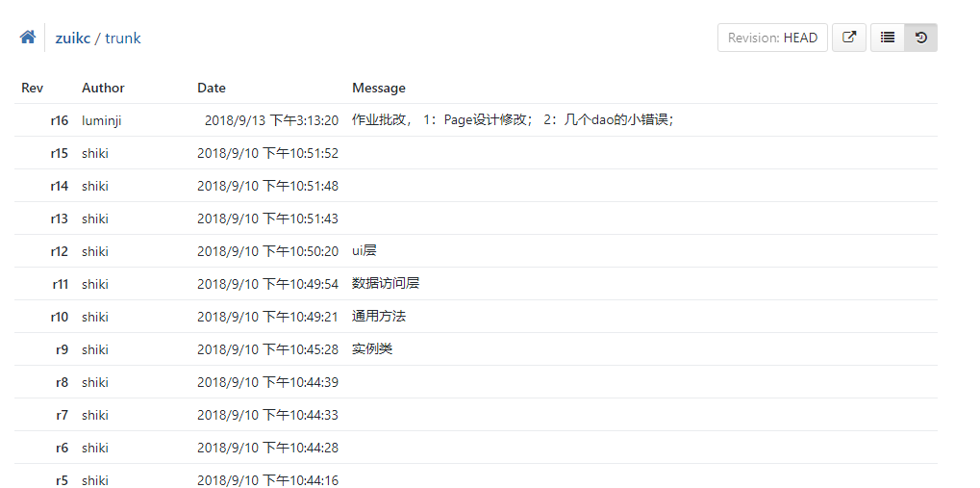Click the Author column header
Image resolution: width=980 pixels, height=488 pixels.
click(x=103, y=88)
